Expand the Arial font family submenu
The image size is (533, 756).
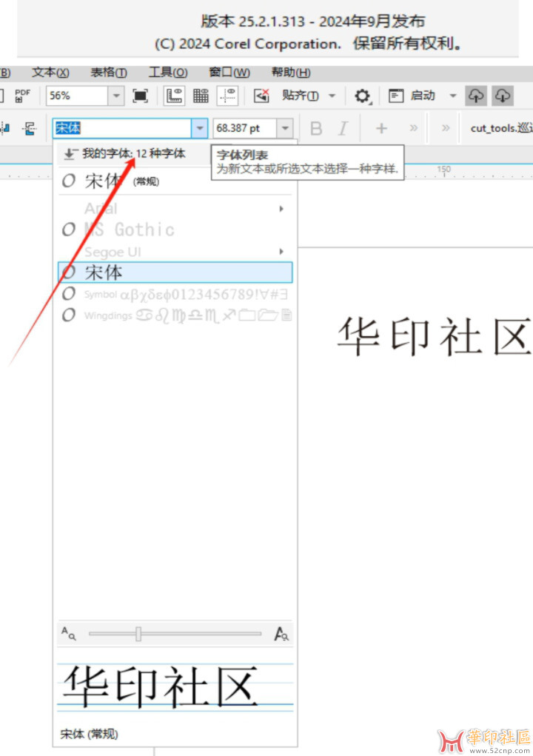coord(281,209)
